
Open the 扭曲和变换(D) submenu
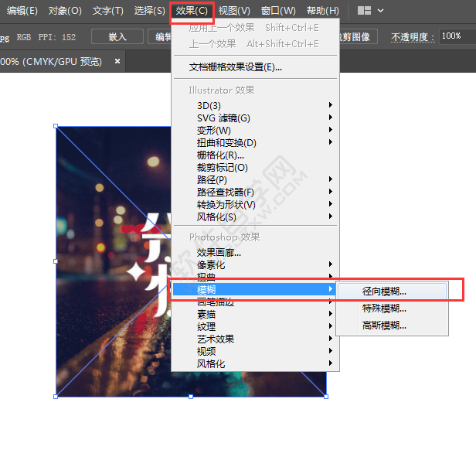click(x=255, y=143)
